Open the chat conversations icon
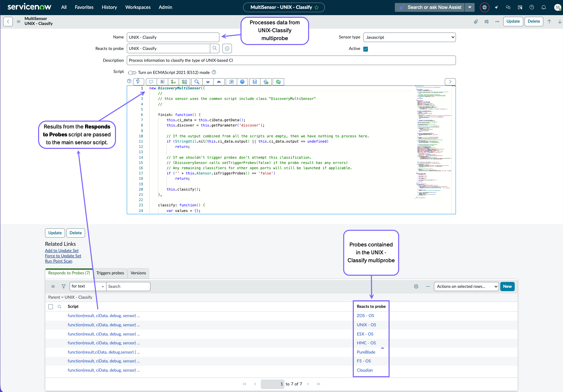 [x=508, y=7]
